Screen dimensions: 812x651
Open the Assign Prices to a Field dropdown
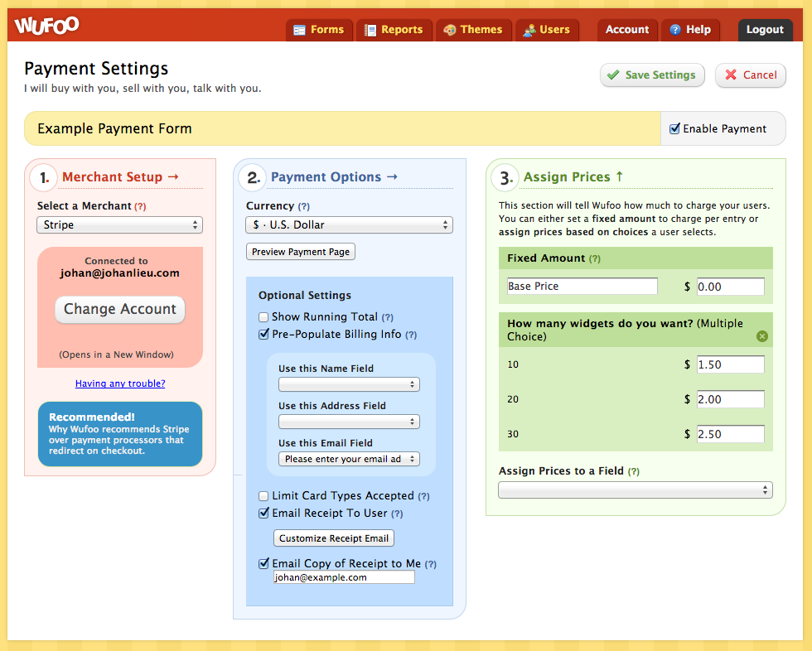coord(636,490)
